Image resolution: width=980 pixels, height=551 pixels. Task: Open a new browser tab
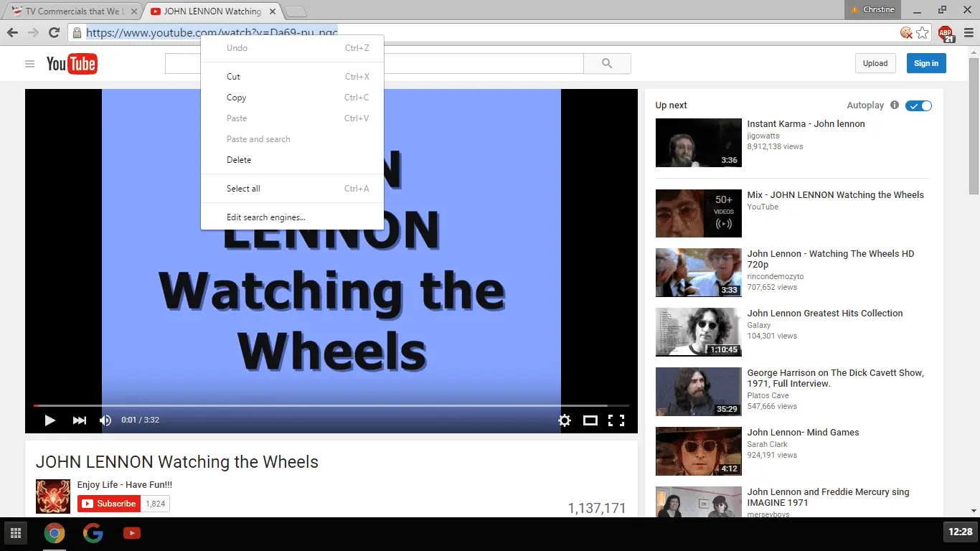pyautogui.click(x=296, y=11)
